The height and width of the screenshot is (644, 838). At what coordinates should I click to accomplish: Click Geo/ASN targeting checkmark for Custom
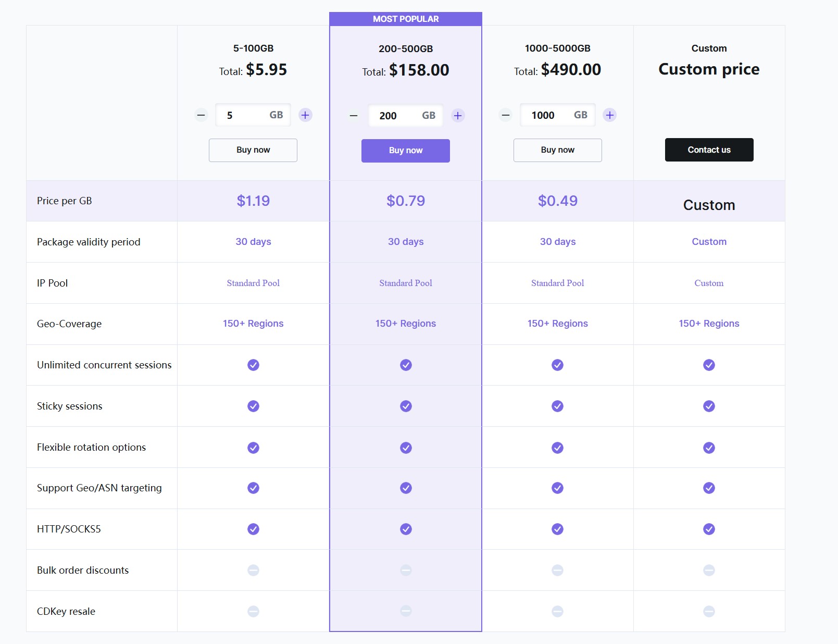(709, 488)
